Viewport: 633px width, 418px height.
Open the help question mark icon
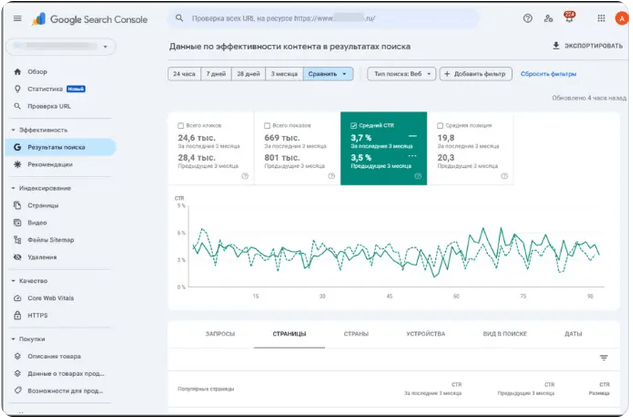point(527,18)
